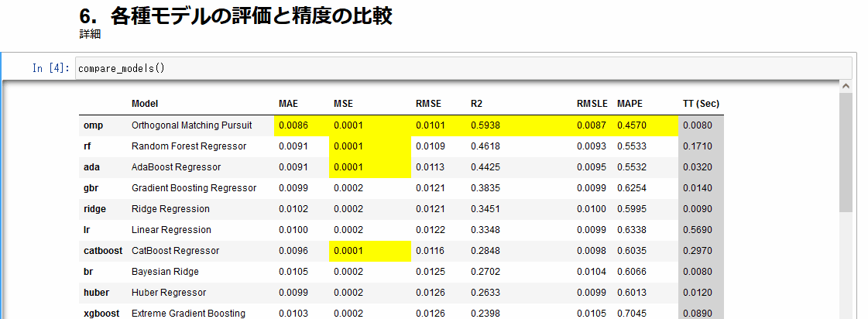Click the TT value 0.0320
868x319 pixels.
pyautogui.click(x=698, y=167)
